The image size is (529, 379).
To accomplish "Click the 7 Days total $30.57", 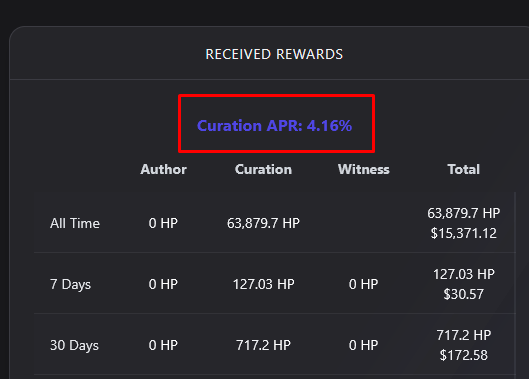I will pos(464,294).
